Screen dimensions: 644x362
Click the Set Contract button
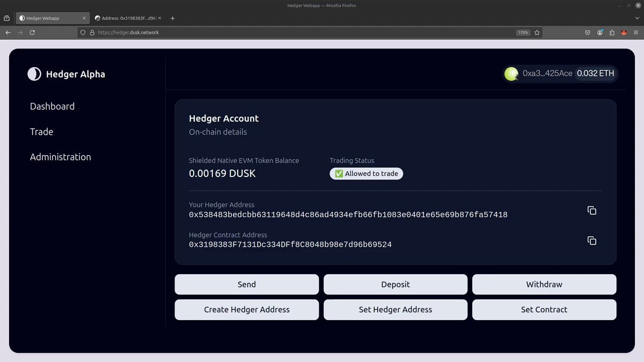544,309
